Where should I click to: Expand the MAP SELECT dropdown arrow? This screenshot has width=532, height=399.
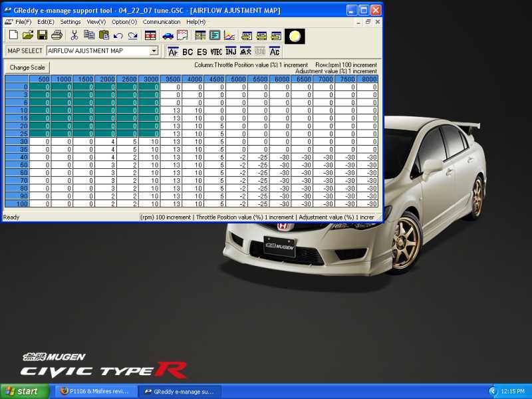pyautogui.click(x=154, y=51)
